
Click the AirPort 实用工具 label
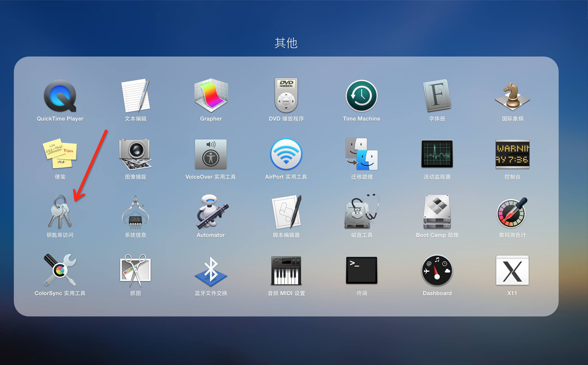pyautogui.click(x=286, y=177)
